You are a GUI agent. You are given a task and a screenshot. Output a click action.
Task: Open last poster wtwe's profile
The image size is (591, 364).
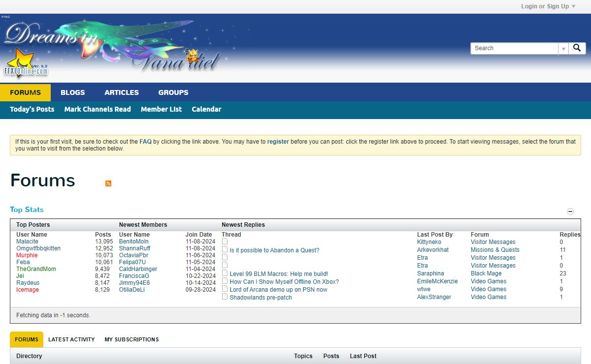tap(424, 289)
